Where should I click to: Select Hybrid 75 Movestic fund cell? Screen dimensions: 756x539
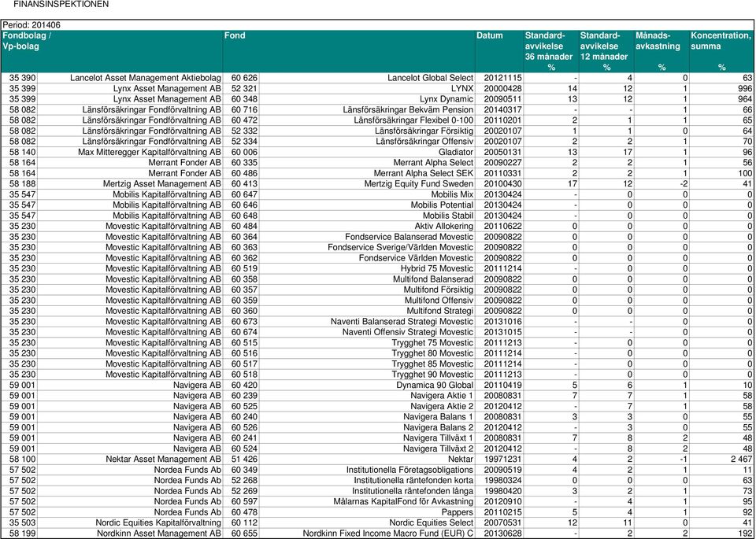(x=366, y=269)
